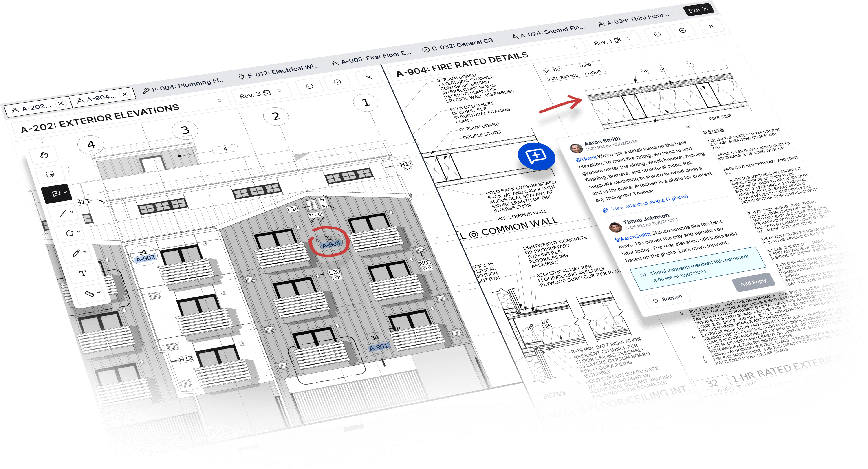Choose the polygon shape tool

click(x=69, y=233)
